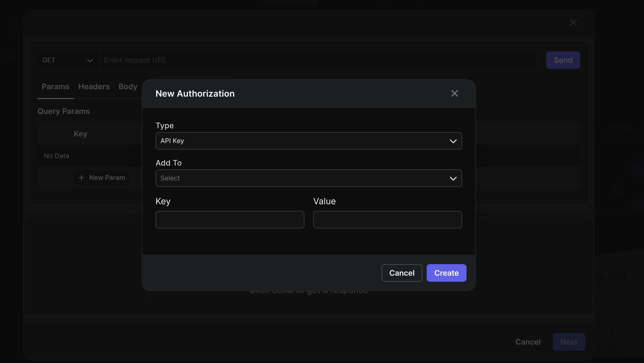
Task: Click the Enter request URL field
Action: [x=318, y=60]
